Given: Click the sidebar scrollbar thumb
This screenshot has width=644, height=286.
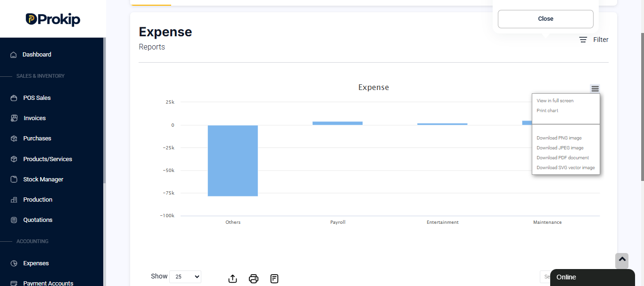Looking at the screenshot, I should 104,111.
